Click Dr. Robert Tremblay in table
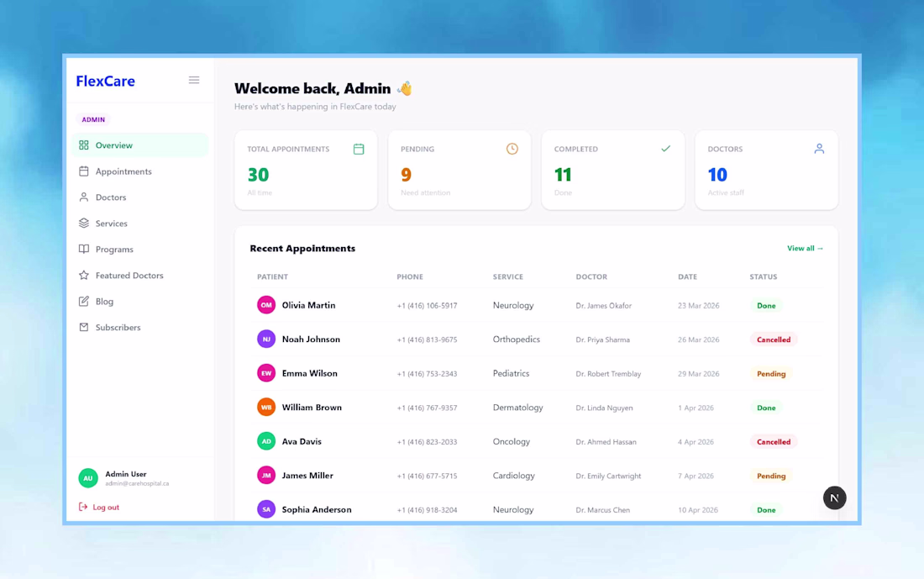The height and width of the screenshot is (579, 924). pyautogui.click(x=608, y=374)
